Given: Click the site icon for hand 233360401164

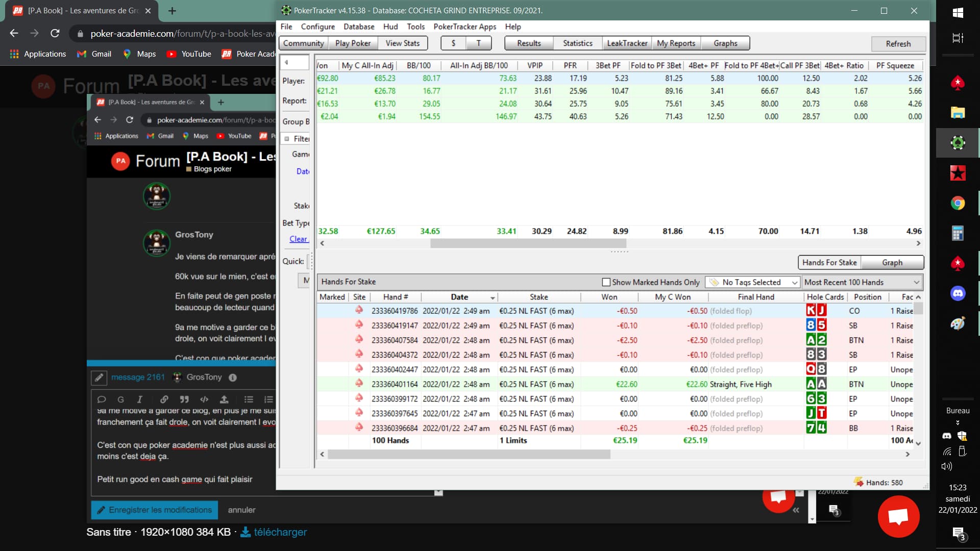Looking at the screenshot, I should pos(359,384).
